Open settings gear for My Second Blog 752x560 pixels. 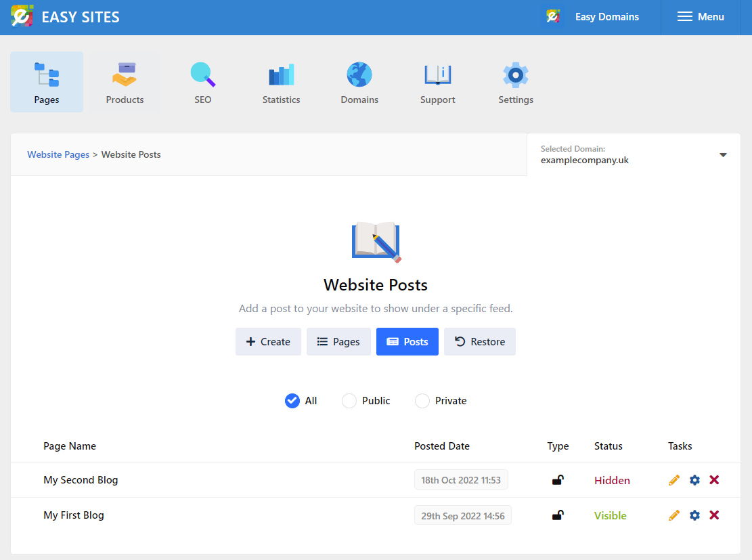(x=694, y=480)
